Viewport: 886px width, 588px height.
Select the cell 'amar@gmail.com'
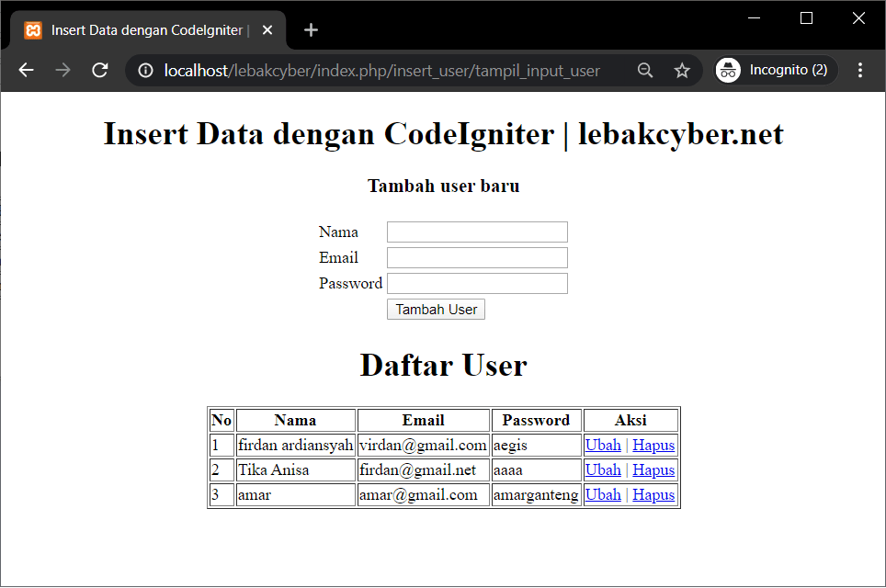coord(423,495)
